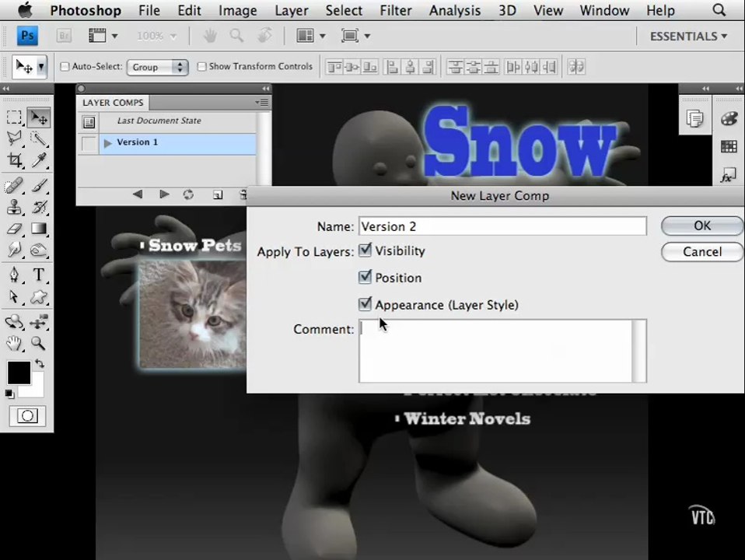Image resolution: width=745 pixels, height=560 pixels.
Task: Open Auto-Align Layers in options bar
Action: pos(576,67)
